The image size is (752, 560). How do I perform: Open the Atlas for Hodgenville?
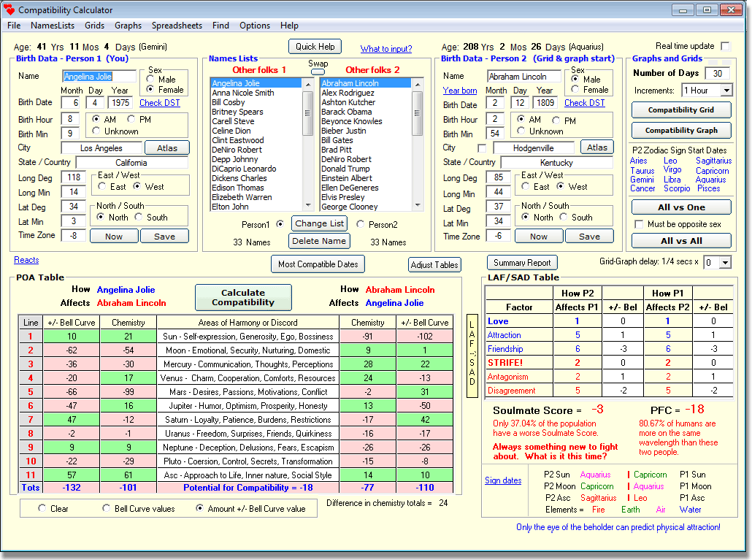(x=596, y=147)
